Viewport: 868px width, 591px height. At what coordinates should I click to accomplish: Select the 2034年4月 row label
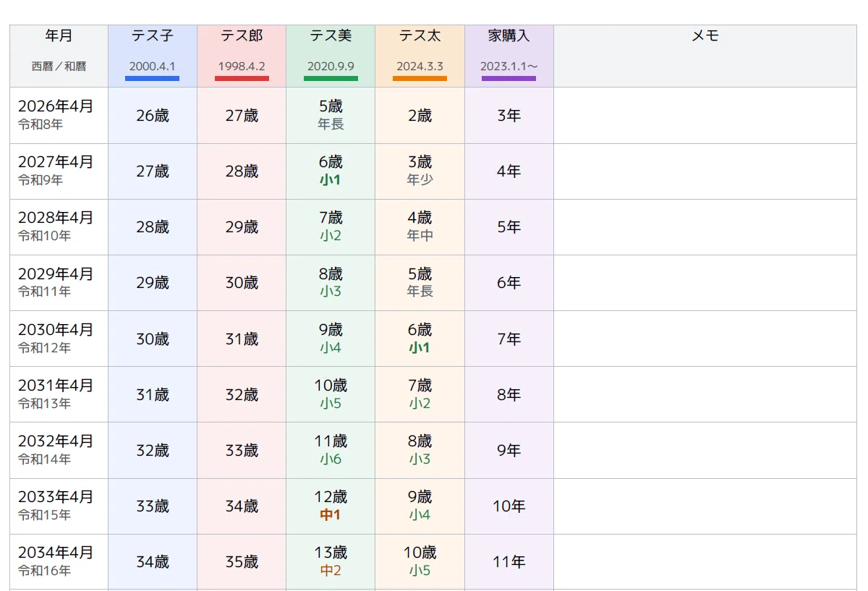click(56, 553)
